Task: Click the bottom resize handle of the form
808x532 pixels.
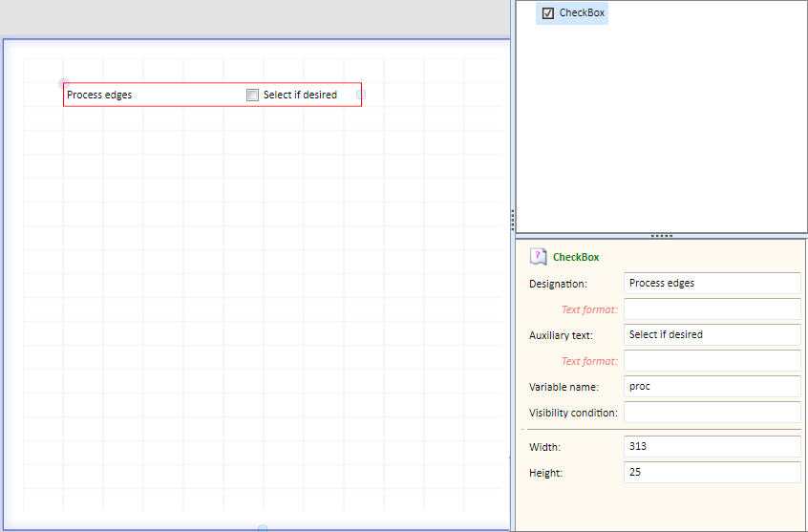Action: coord(263,528)
